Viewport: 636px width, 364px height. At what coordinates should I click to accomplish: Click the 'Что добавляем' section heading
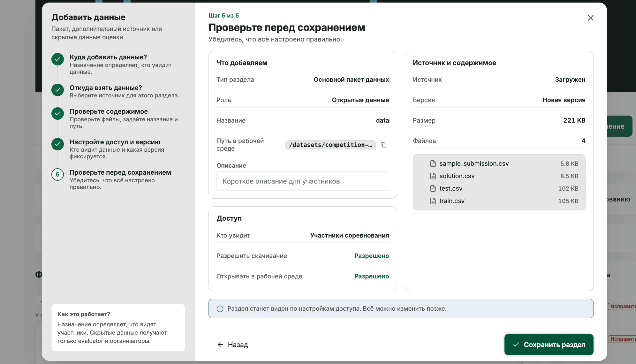click(x=242, y=63)
